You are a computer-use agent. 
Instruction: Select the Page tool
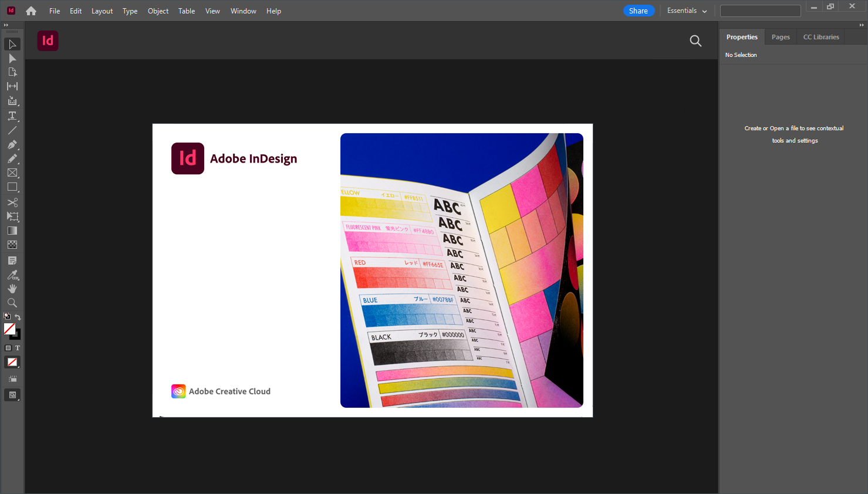(x=12, y=72)
